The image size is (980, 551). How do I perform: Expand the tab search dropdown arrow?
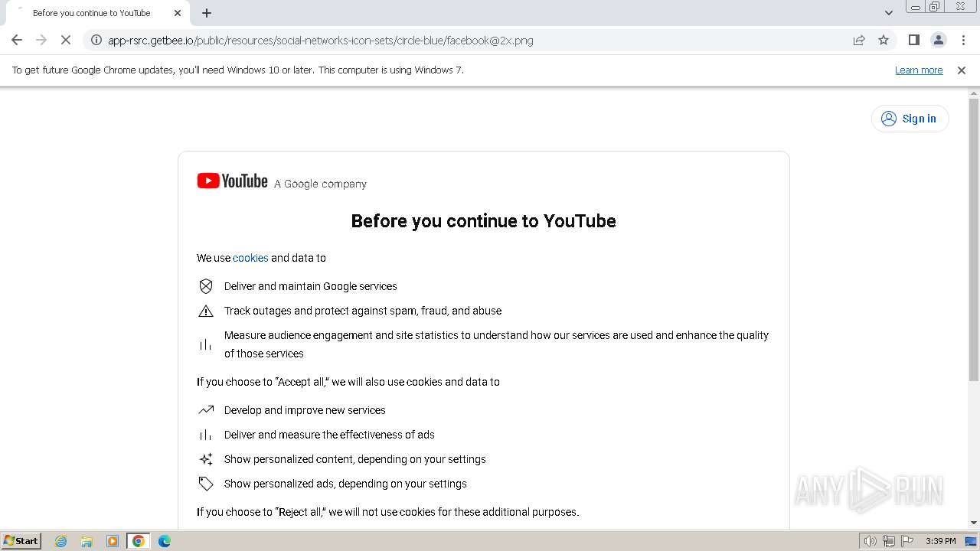click(889, 13)
